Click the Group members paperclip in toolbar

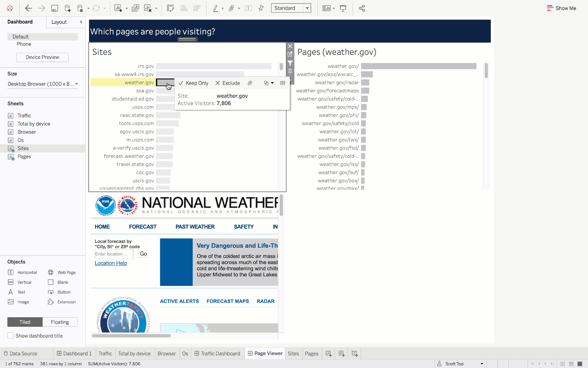[231, 8]
